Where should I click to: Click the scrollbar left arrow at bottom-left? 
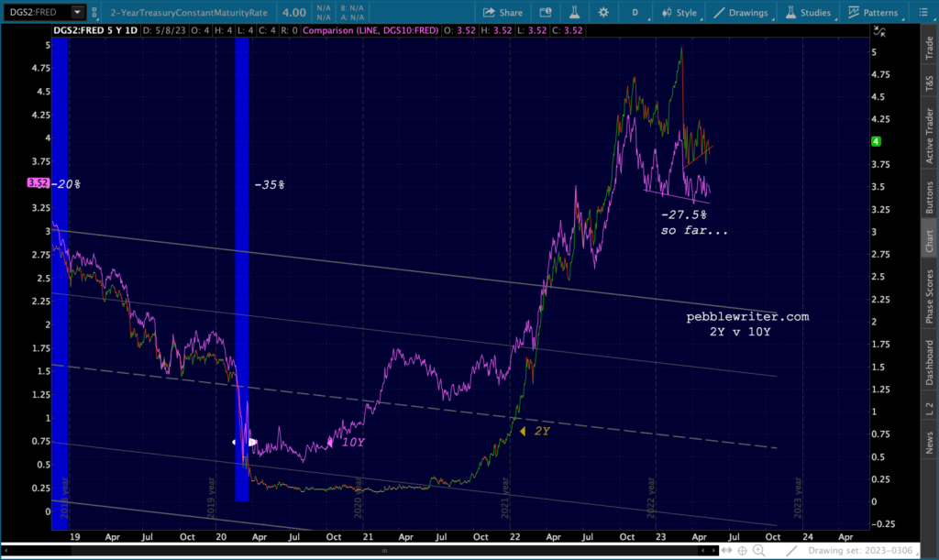coord(6,551)
